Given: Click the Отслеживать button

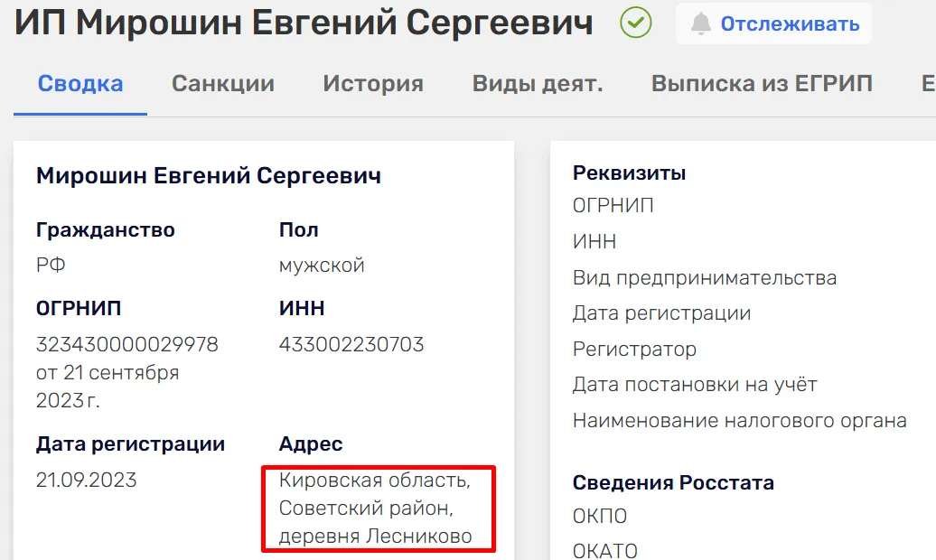Looking at the screenshot, I should 773,23.
